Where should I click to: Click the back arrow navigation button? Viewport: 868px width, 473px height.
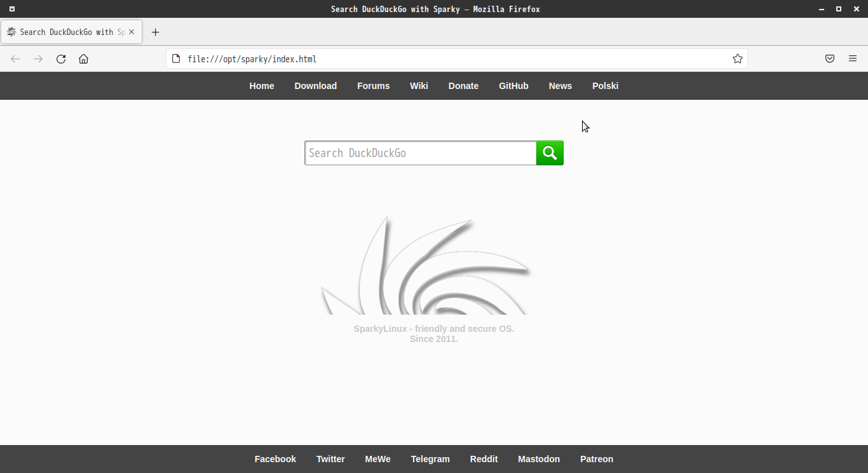coord(15,59)
